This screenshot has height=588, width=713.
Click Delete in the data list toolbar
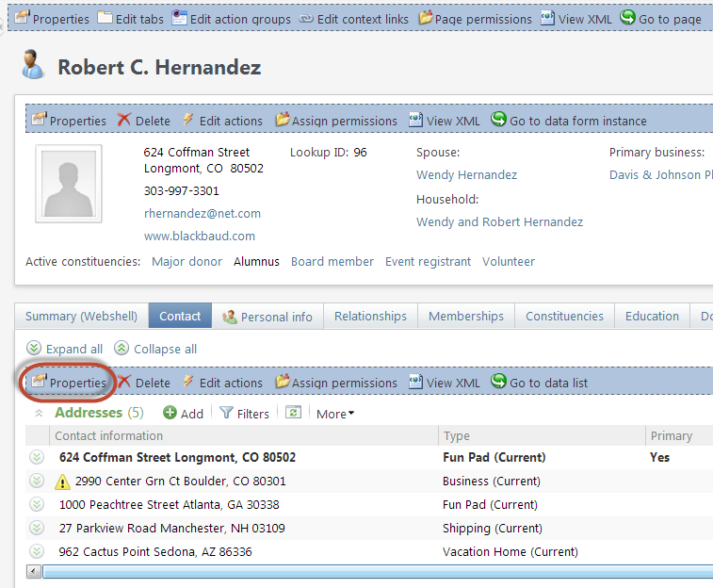tap(144, 383)
